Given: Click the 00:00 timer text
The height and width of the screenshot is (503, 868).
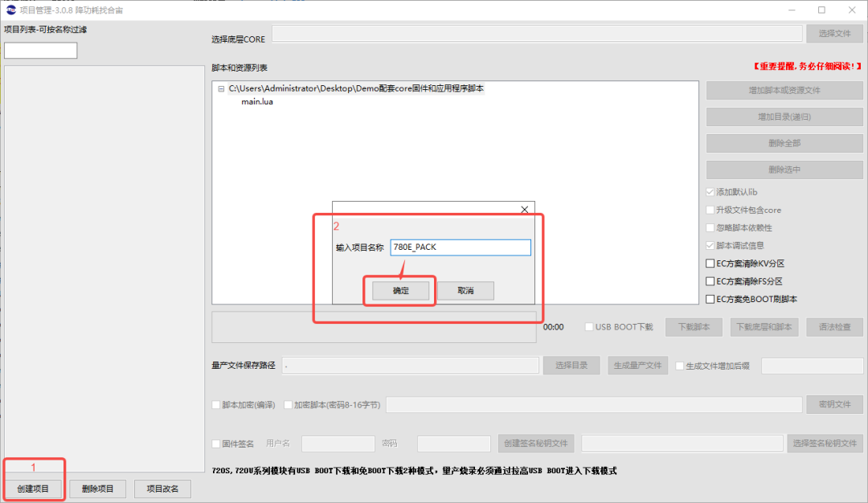Looking at the screenshot, I should [553, 327].
